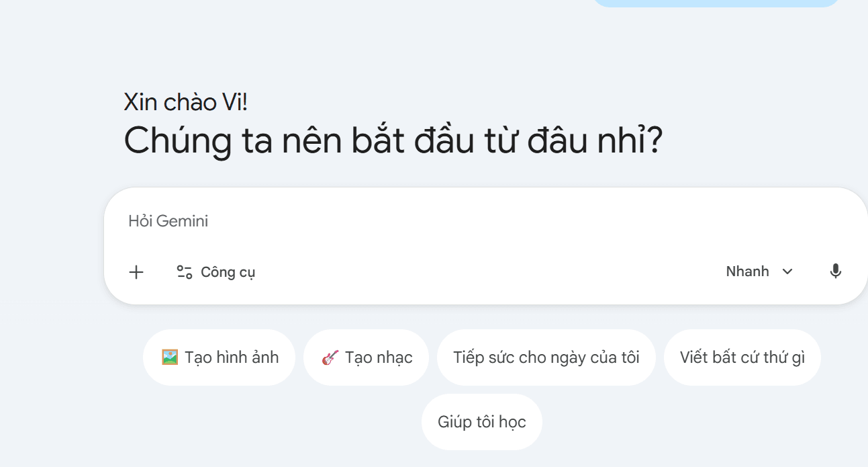The image size is (868, 467).
Task: Click Tiếp sức cho ngày của tôi
Action: [x=546, y=357]
